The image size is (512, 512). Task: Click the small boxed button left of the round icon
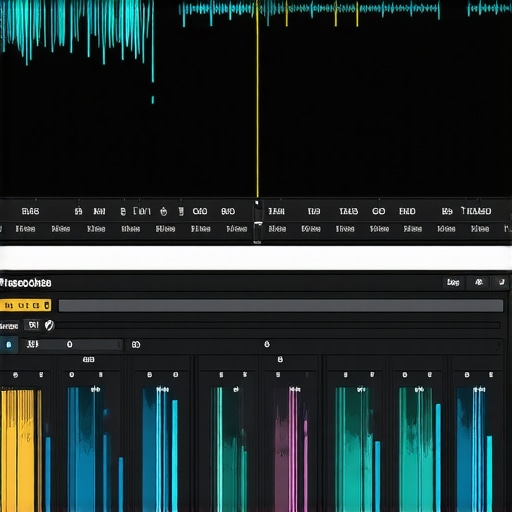[x=33, y=325]
